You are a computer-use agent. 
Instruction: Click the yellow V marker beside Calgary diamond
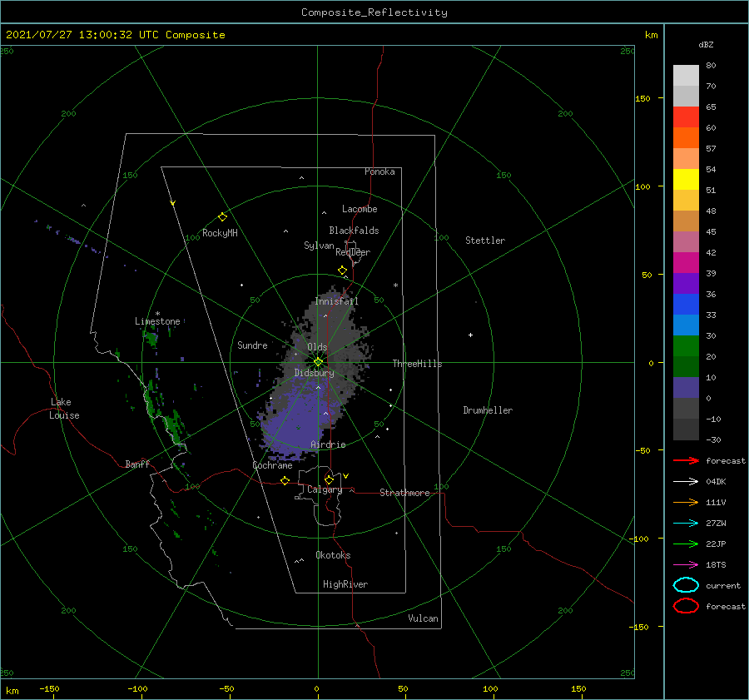[x=345, y=476]
